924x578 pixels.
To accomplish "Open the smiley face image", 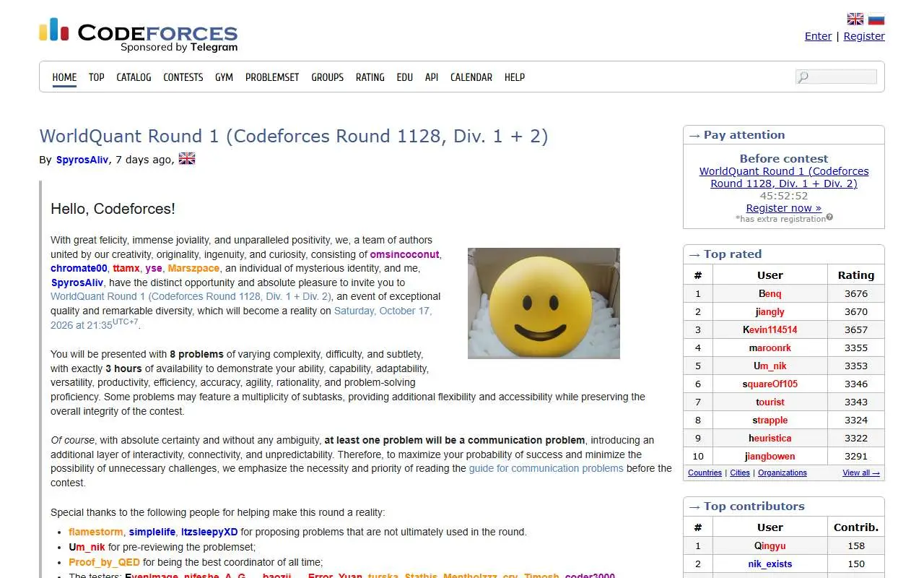I will (544, 303).
